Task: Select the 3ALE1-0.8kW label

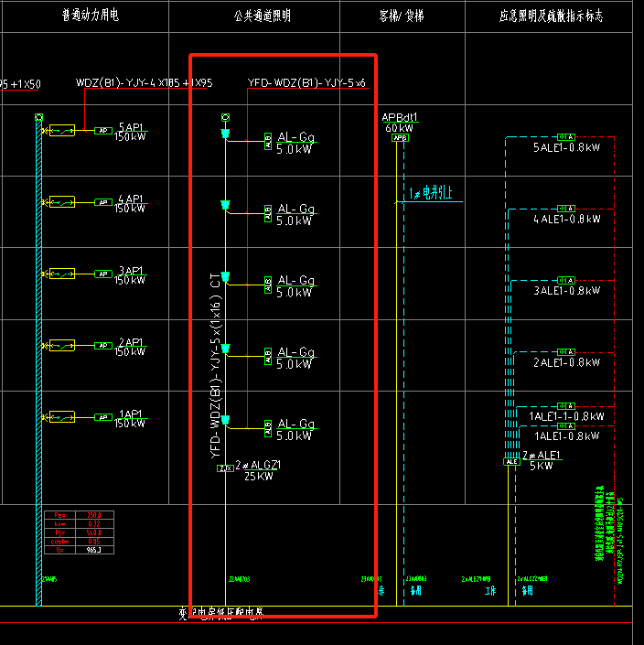Action: (x=566, y=291)
